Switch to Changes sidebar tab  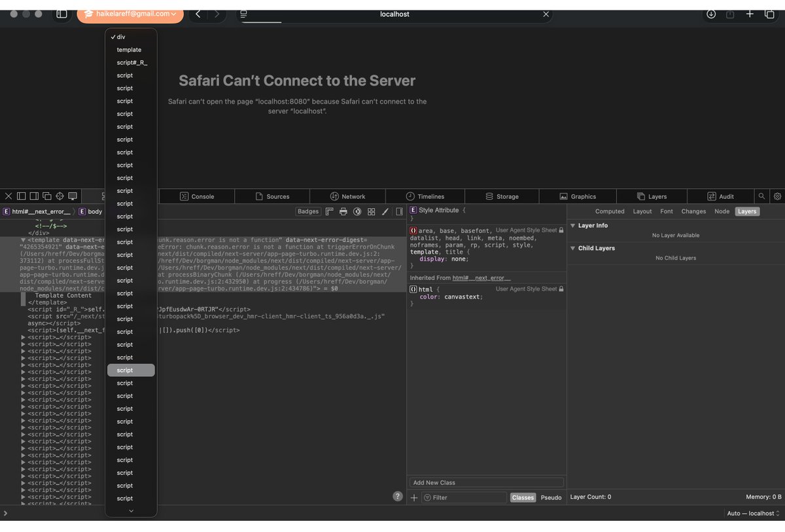[x=693, y=211]
